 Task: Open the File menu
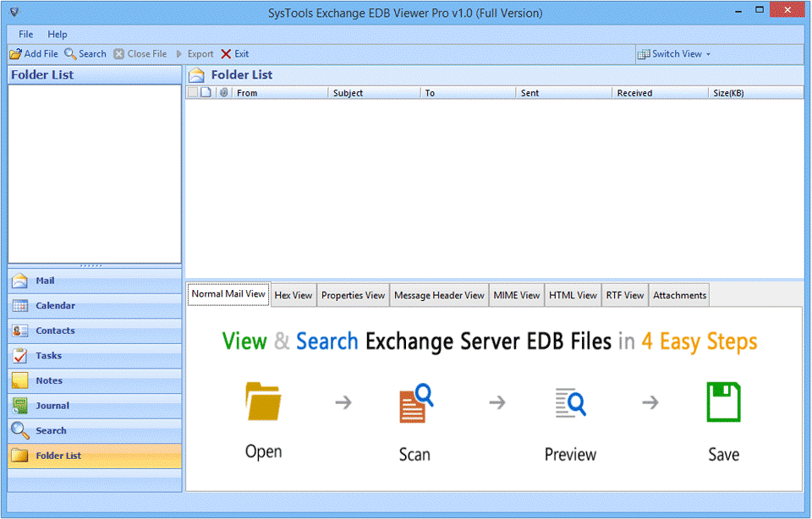point(26,35)
